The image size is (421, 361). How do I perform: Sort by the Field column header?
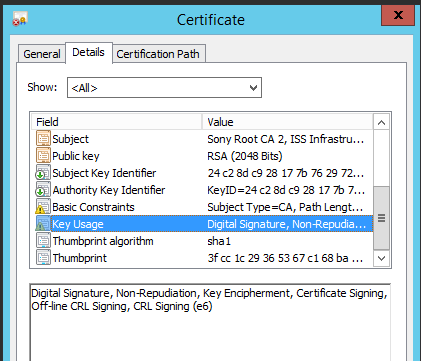coord(117,122)
